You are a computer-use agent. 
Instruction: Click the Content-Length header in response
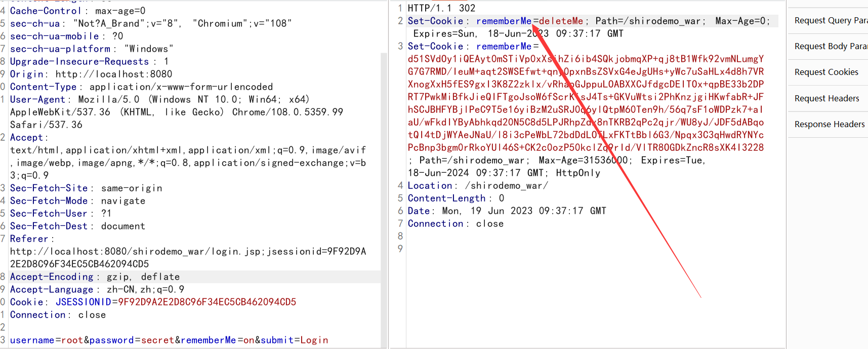(x=446, y=199)
